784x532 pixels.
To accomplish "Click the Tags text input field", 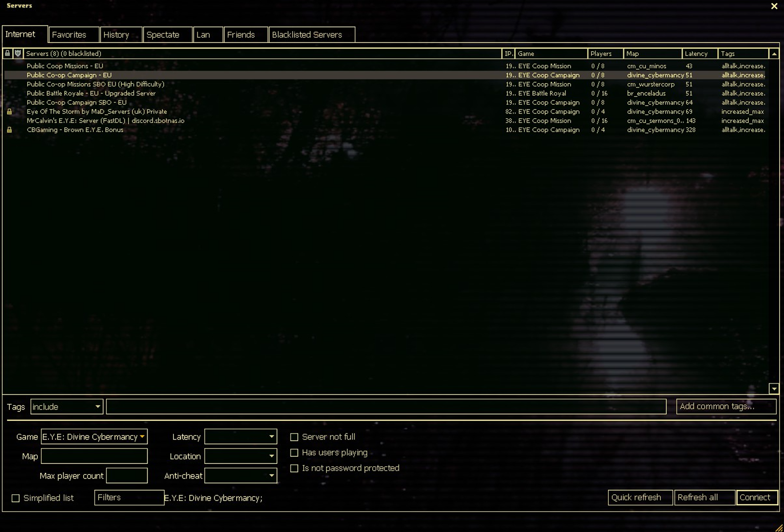I will point(386,407).
